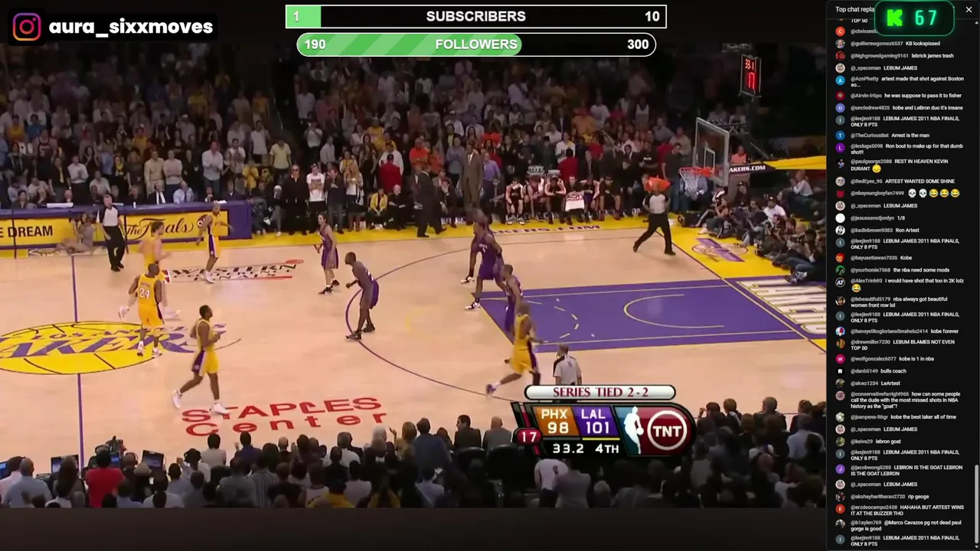Click the chat panel scrollbar thumb

click(976, 505)
